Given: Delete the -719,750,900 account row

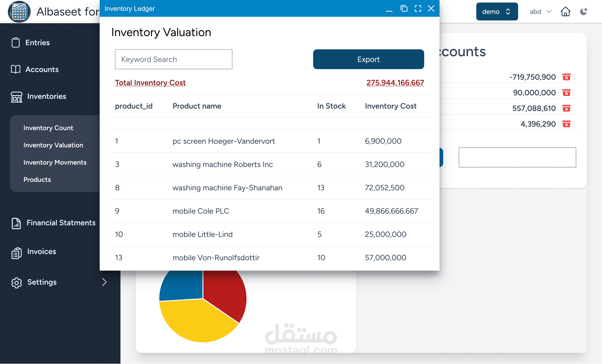Looking at the screenshot, I should 566,77.
